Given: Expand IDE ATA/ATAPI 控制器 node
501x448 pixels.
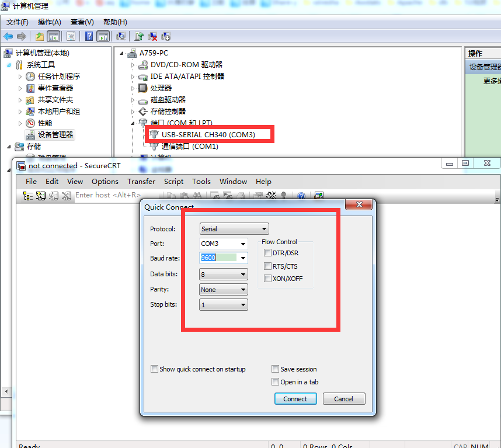Looking at the screenshot, I should [x=133, y=77].
